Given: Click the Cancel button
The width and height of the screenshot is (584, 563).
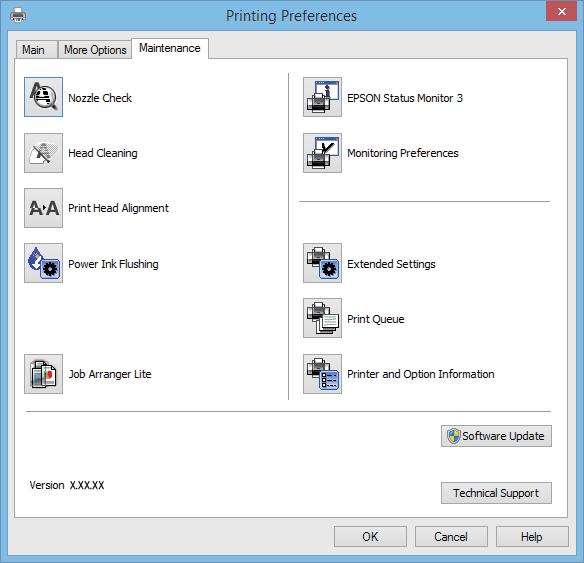Looking at the screenshot, I should coord(451,537).
